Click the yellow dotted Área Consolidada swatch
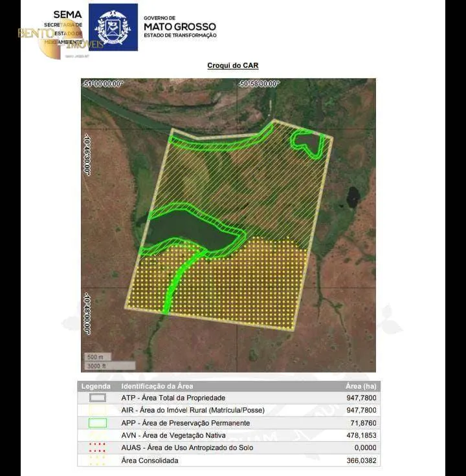Image resolution: width=466 pixels, height=476 pixels. point(98,460)
